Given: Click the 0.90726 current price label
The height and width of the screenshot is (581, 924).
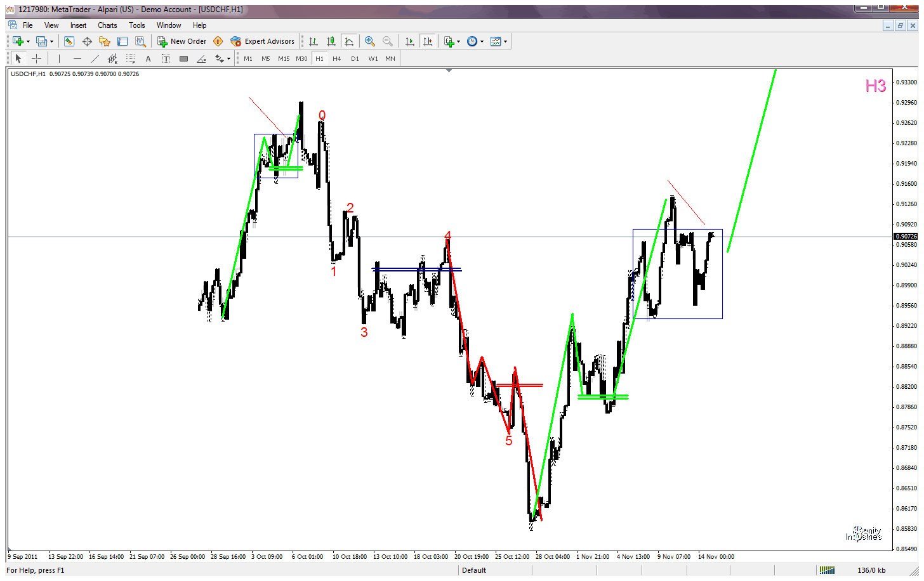Looking at the screenshot, I should coord(906,237).
